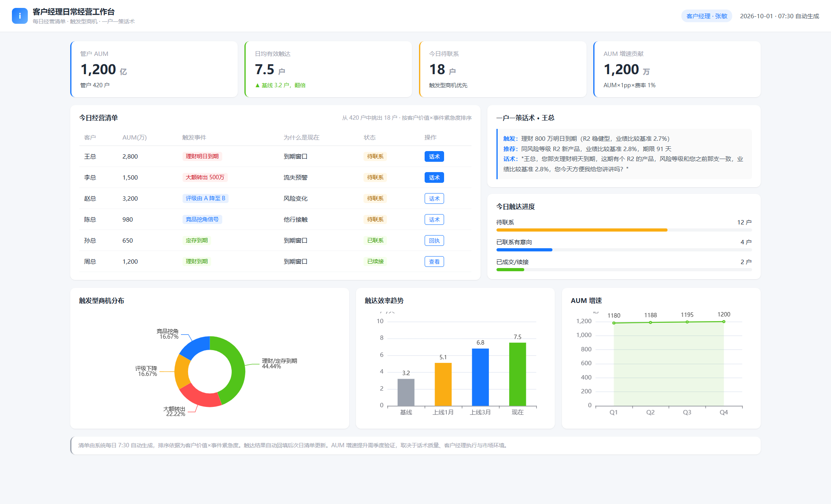Click 已联系 status of 孙总

pos(375,241)
